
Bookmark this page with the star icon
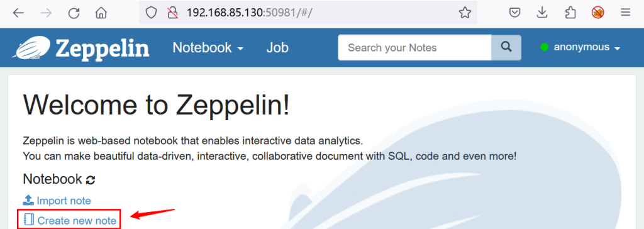(x=465, y=13)
